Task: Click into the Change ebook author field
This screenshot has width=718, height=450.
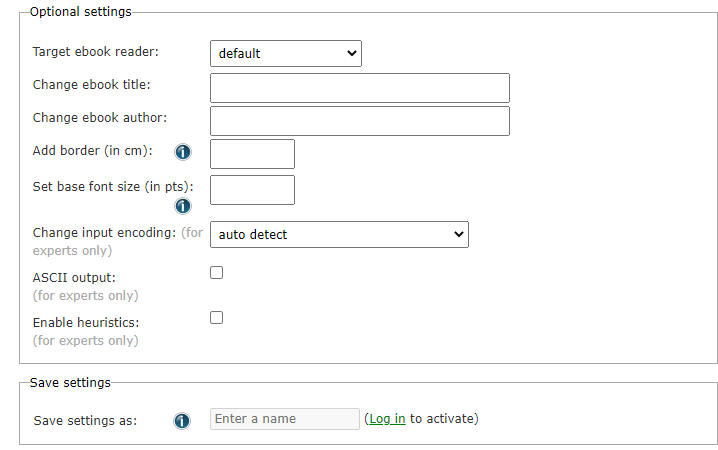Action: point(359,121)
